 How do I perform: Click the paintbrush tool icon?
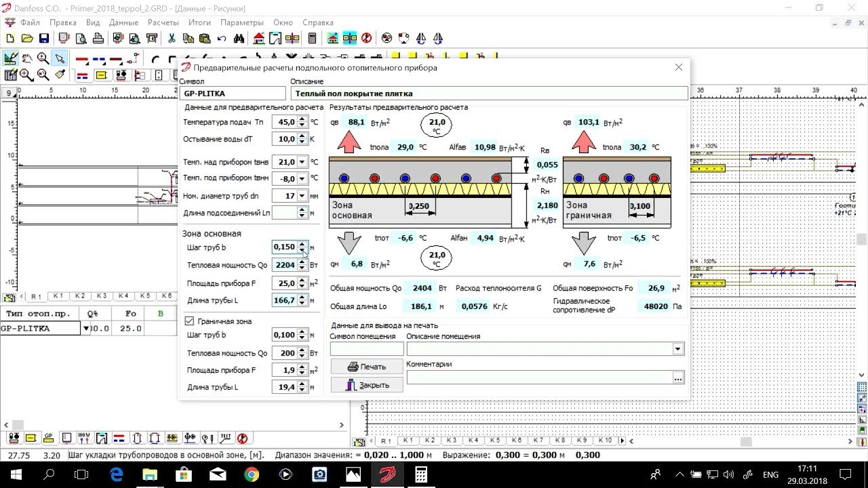click(x=60, y=75)
